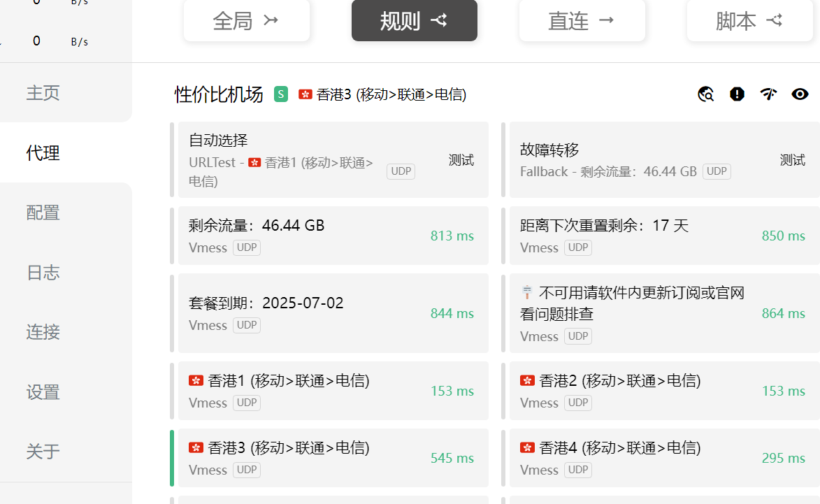
Task: Click the 844 ms latency value
Action: (x=452, y=313)
